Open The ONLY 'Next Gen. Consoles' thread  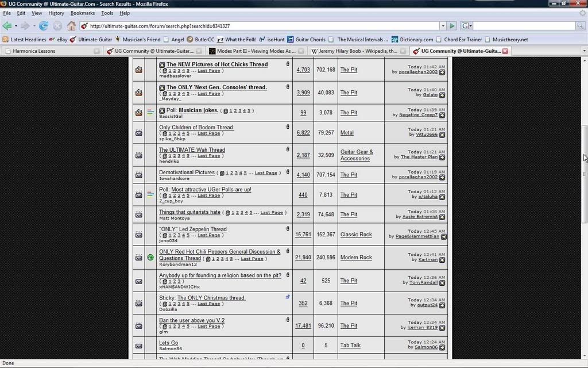(x=216, y=87)
